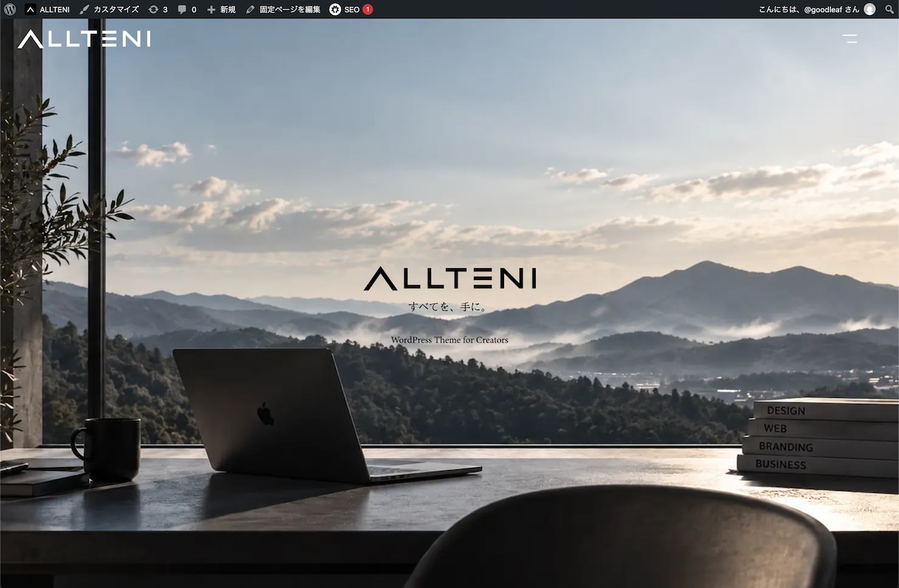
Task: Open the comments indicator showing 0
Action: (x=187, y=10)
